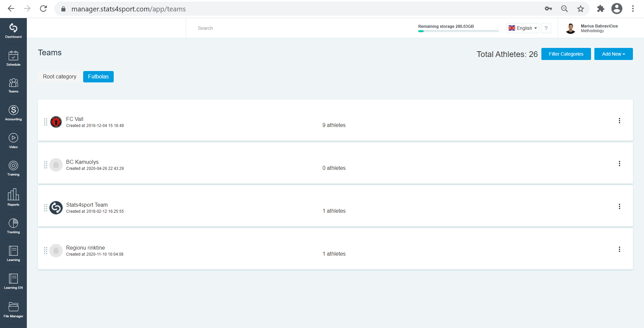Open the Video section
This screenshot has width=644, height=328.
[13, 141]
